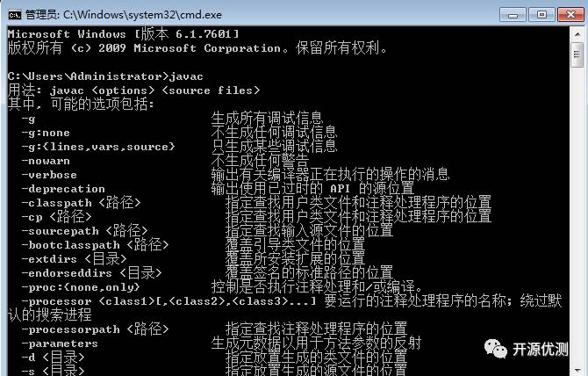The width and height of the screenshot is (588, 376).
Task: Minimize the command prompt window
Action: click(513, 15)
